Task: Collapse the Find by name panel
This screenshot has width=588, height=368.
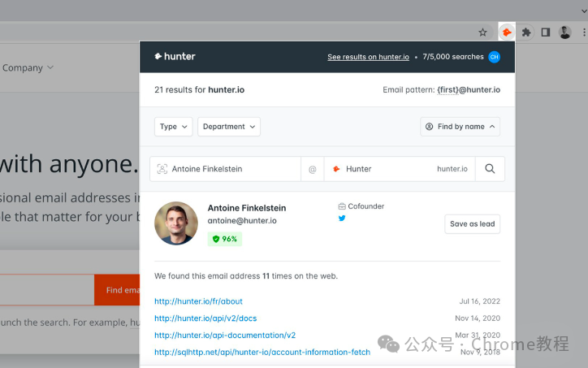Action: (460, 127)
